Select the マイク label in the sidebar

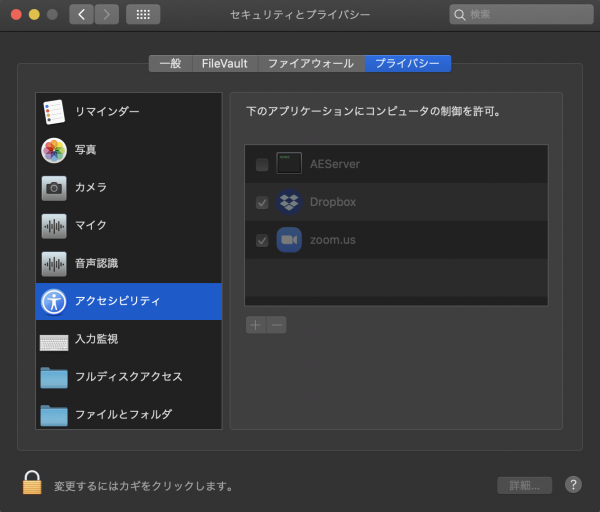pyautogui.click(x=91, y=225)
